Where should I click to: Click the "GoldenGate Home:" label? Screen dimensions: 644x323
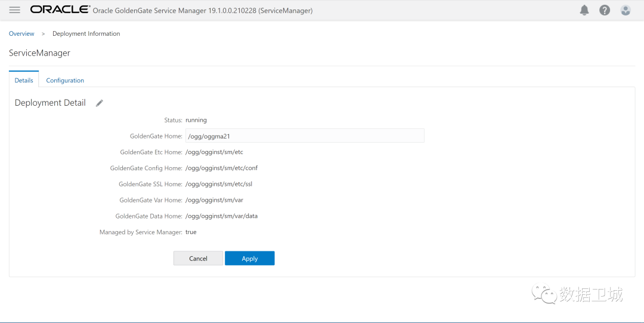(156, 136)
